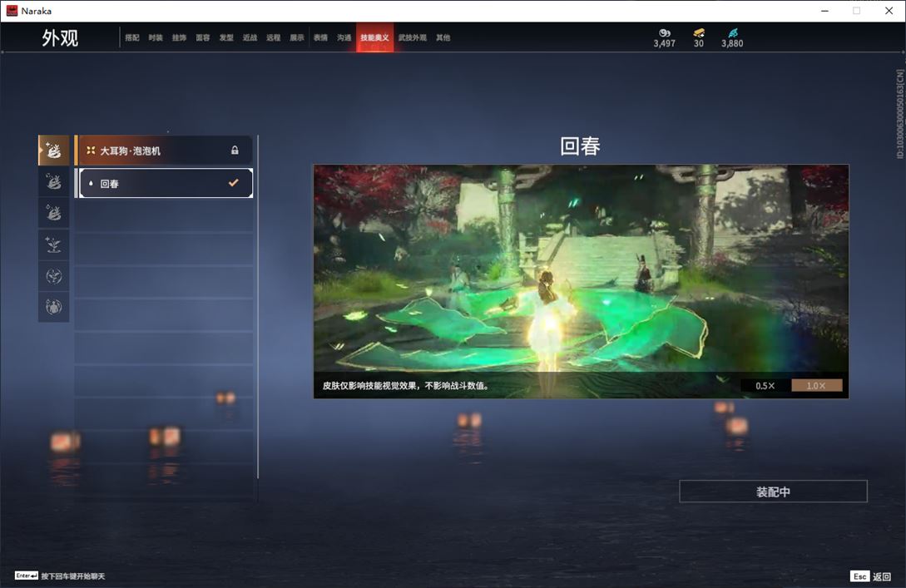Select the circular sprout ultimate icon

[x=54, y=276]
